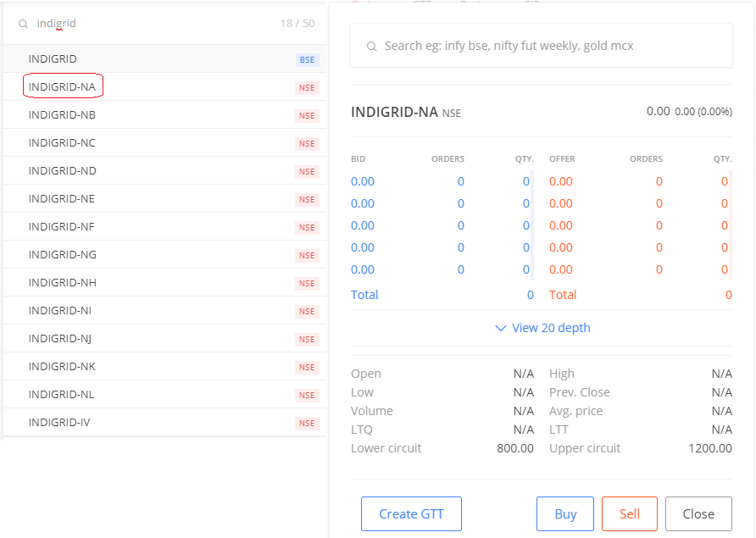The height and width of the screenshot is (538, 756).
Task: Click the blue bid Total label
Action: tap(364, 295)
